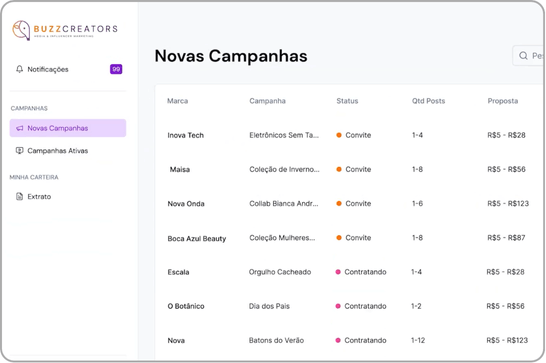This screenshot has height=363, width=546.
Task: Click the pink Contratando dot for Escala
Action: tap(338, 272)
